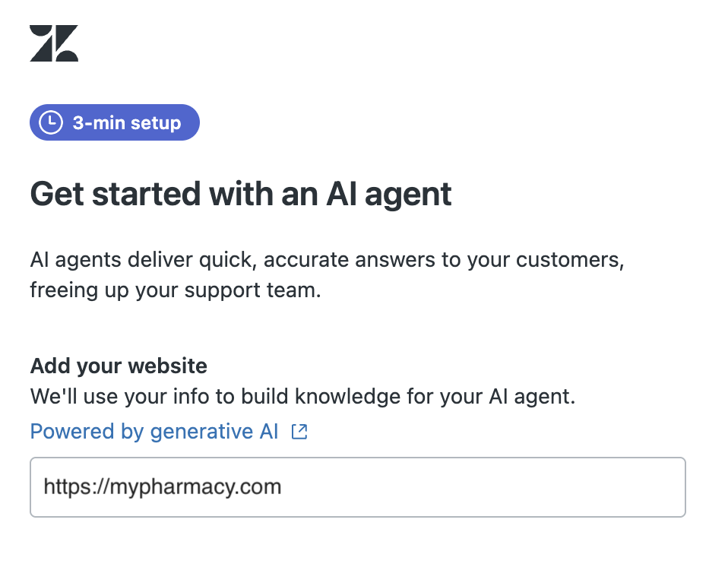The width and height of the screenshot is (728, 564).
Task: Click the "3-min setup" badge text
Action: (127, 123)
